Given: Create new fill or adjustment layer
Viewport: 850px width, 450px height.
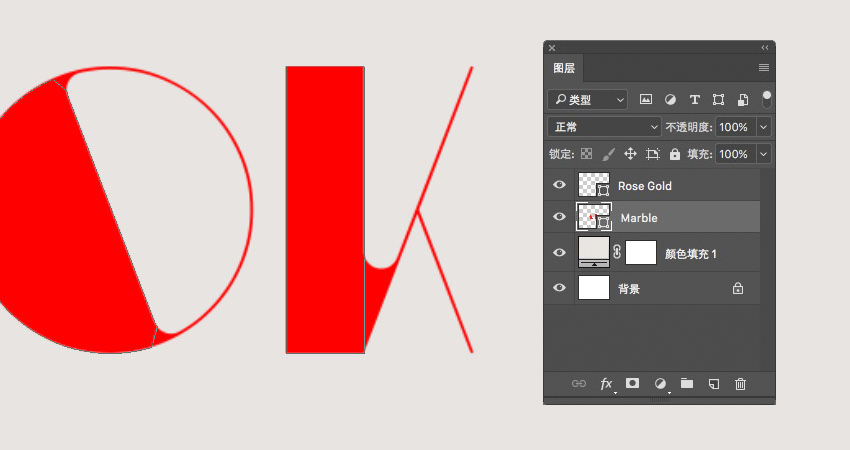Looking at the screenshot, I should point(660,384).
